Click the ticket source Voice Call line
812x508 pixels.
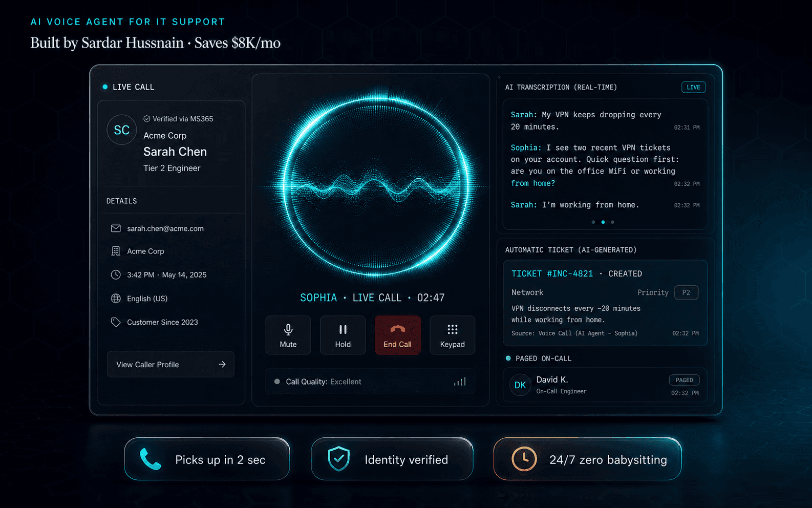tap(574, 333)
